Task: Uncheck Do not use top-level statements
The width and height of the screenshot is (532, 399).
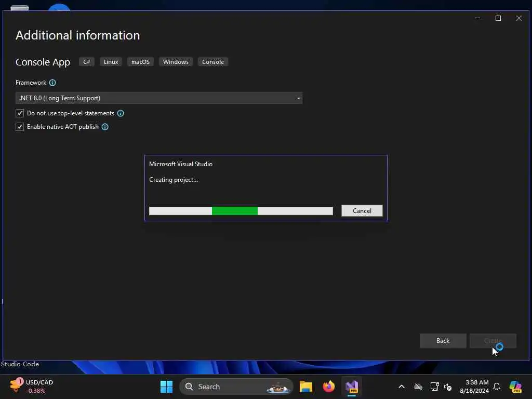Action: click(20, 113)
